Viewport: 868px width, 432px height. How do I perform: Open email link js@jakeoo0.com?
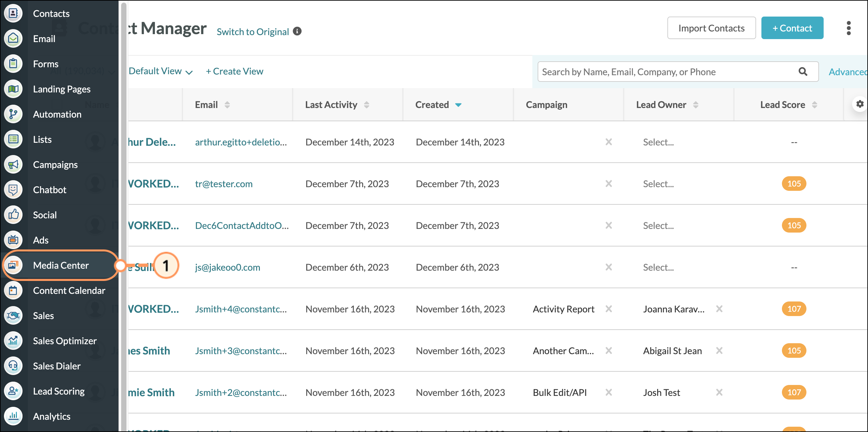click(x=227, y=267)
